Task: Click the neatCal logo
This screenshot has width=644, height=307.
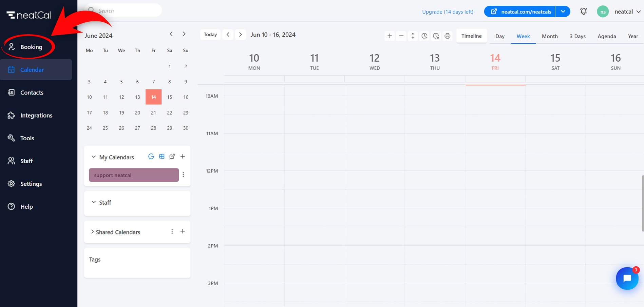Action: (29, 15)
